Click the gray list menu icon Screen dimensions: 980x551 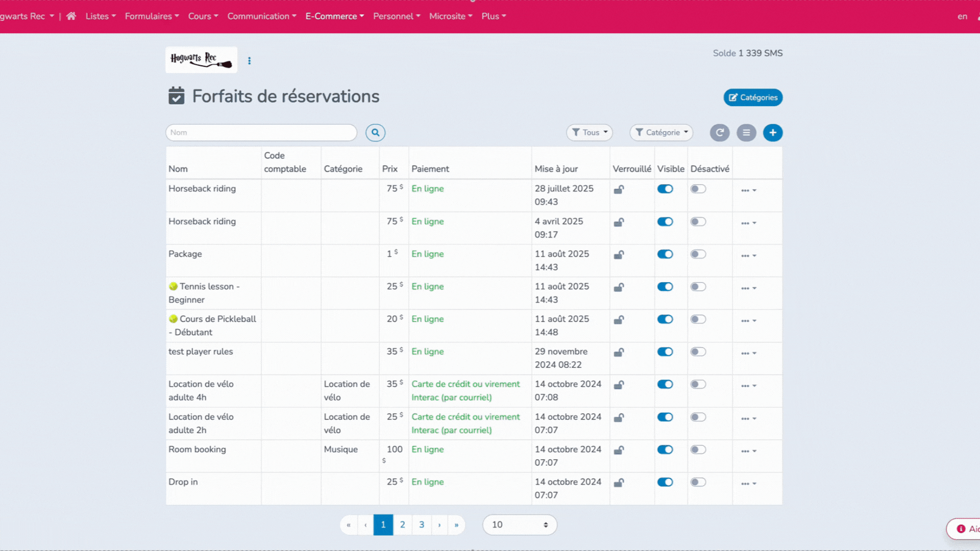coord(746,133)
